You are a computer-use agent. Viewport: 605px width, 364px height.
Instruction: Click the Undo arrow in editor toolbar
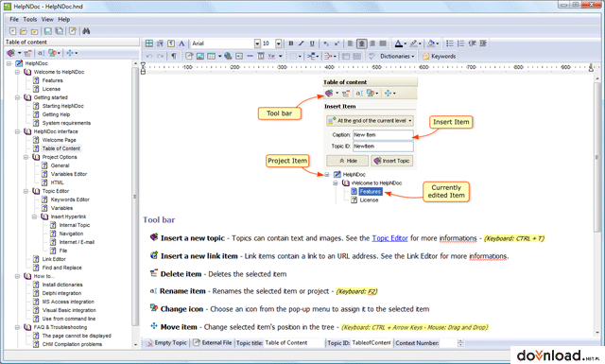pos(149,57)
